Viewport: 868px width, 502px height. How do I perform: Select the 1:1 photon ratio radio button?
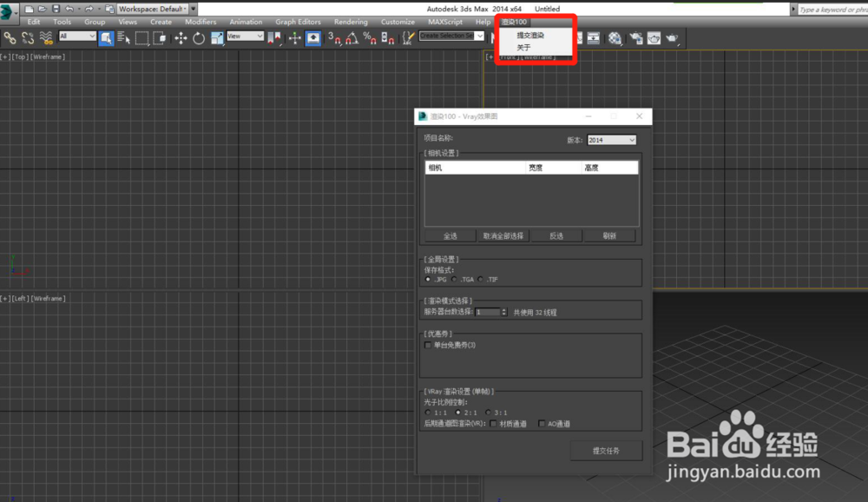[x=428, y=413]
